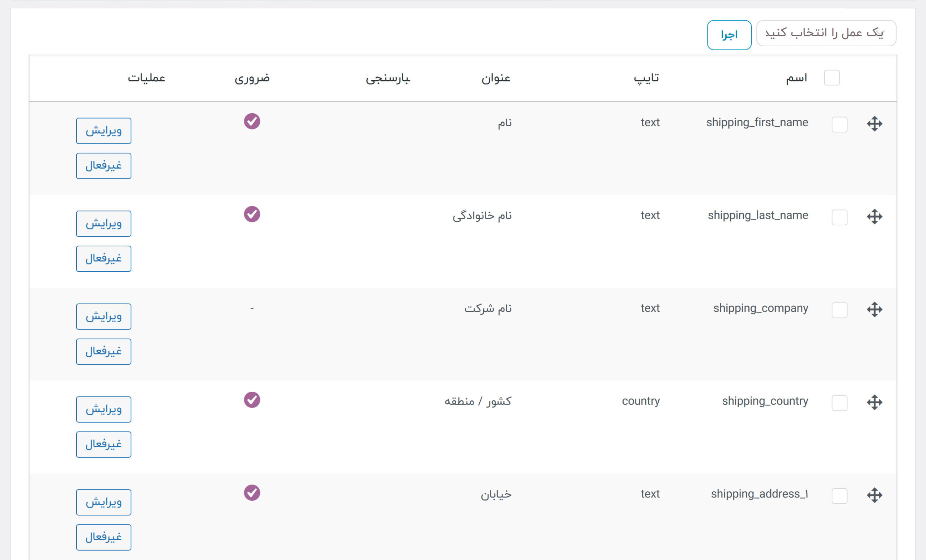Image resolution: width=926 pixels, height=560 pixels.
Task: Click the purple required icon for shipping_last_name
Action: click(252, 214)
